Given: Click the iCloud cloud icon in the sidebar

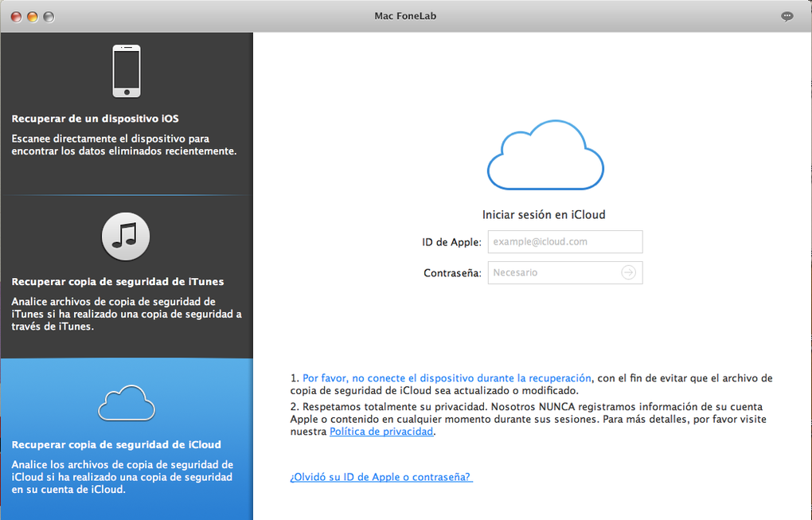Looking at the screenshot, I should (x=127, y=403).
